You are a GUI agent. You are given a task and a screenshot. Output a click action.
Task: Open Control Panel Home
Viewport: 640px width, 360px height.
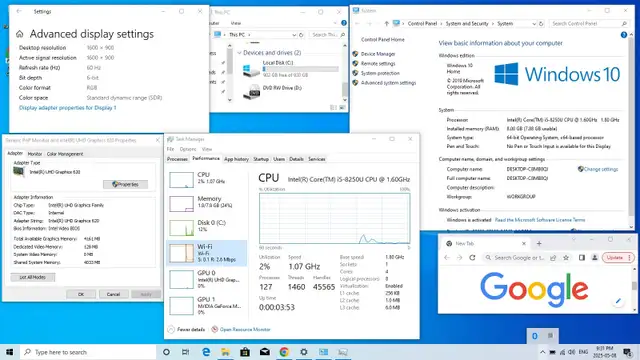(x=382, y=40)
